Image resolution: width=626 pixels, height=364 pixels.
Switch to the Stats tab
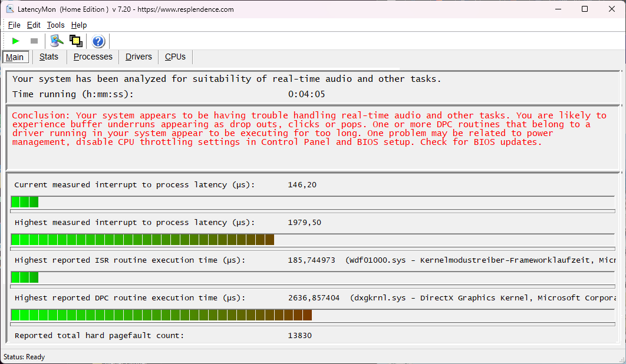tap(49, 57)
